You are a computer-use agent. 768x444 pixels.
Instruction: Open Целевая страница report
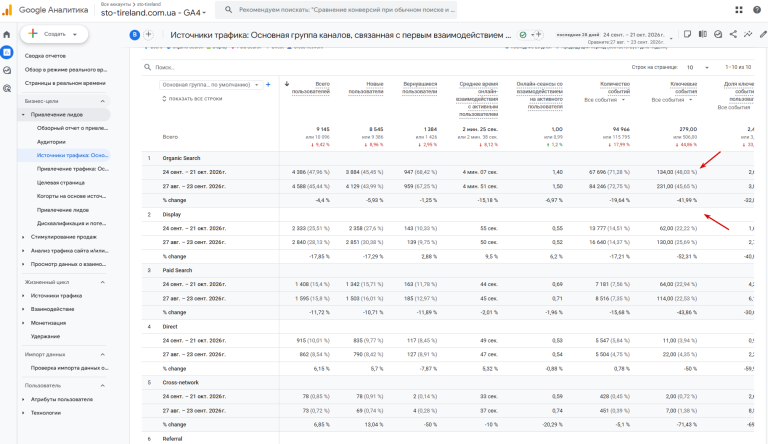coord(61,183)
